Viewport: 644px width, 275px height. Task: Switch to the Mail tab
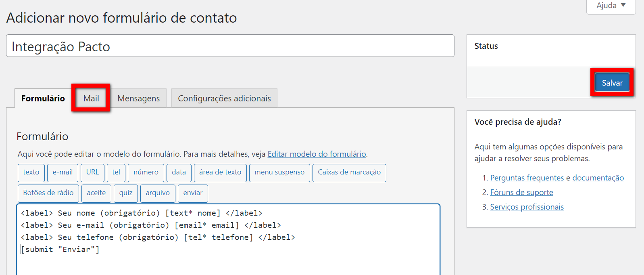(x=91, y=99)
